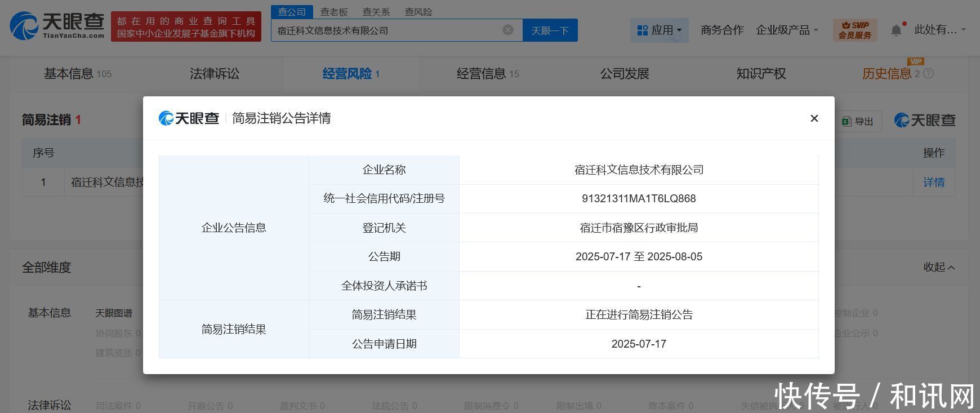
Task: Collapse the 全部维度 section with 收起
Action: pyautogui.click(x=938, y=267)
